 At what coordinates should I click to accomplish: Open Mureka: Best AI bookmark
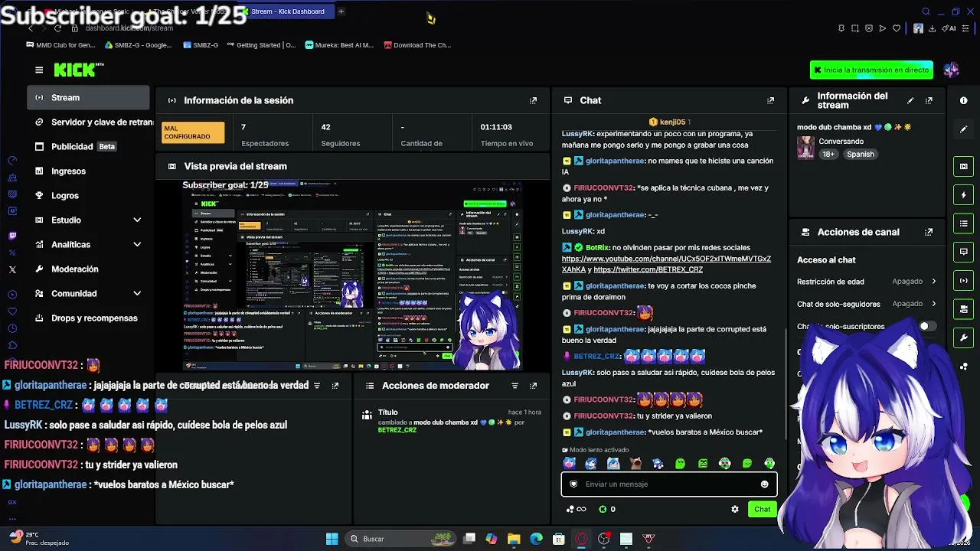(x=339, y=45)
